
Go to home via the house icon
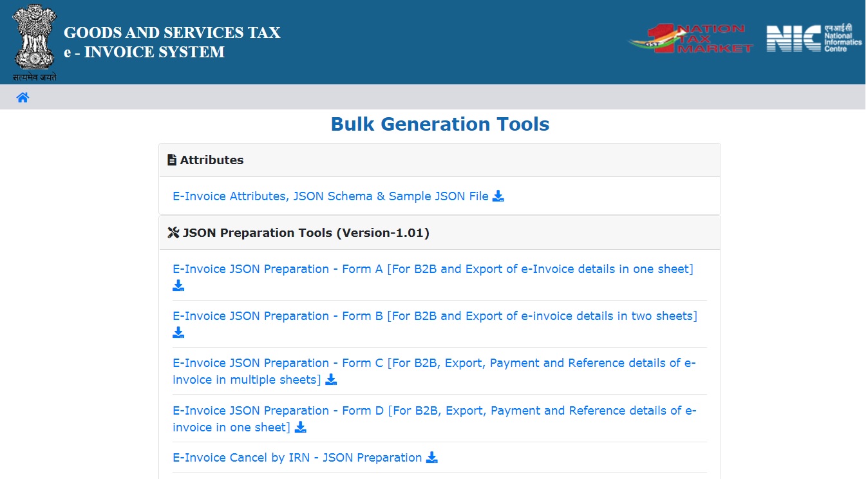23,98
